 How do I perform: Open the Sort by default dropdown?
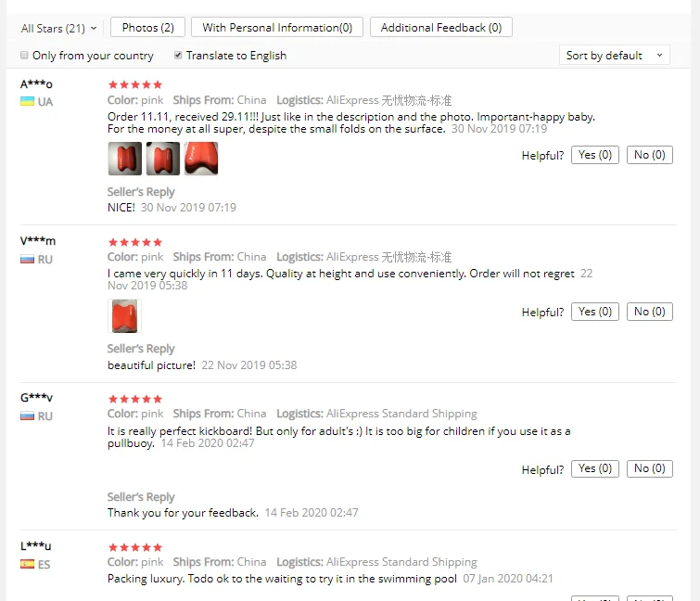(x=615, y=55)
